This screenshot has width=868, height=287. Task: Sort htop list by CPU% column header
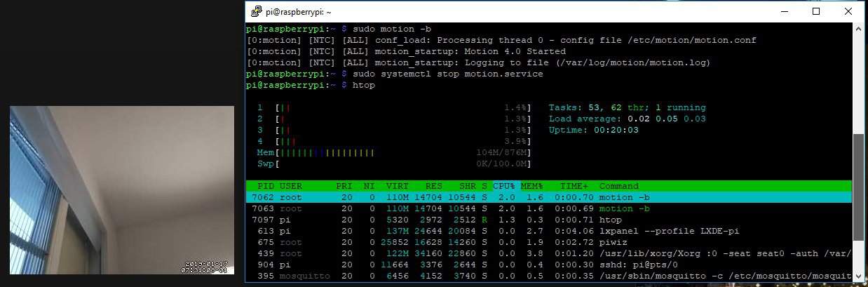504,186
